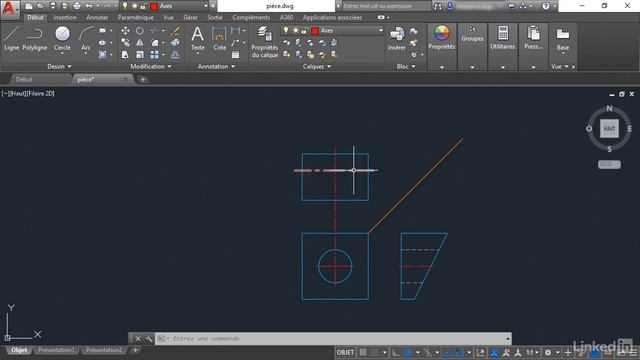Open the Axes layer dropdown in title bar
Image resolution: width=640 pixels, height=360 pixels.
pyautogui.click(x=206, y=6)
